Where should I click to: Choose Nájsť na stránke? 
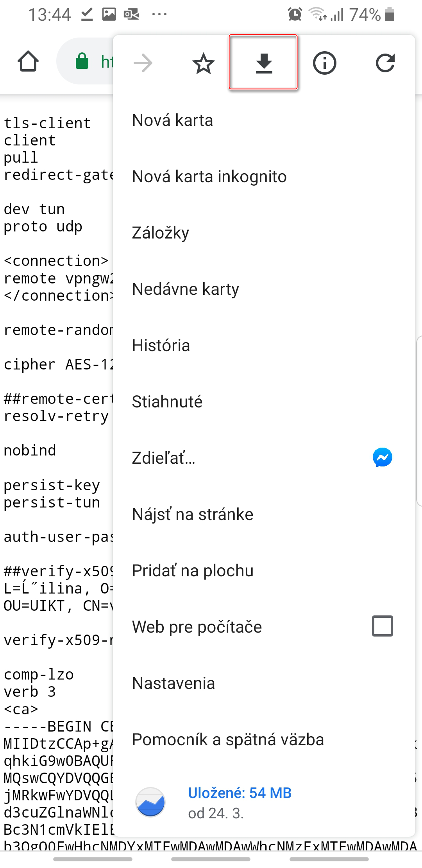[193, 515]
